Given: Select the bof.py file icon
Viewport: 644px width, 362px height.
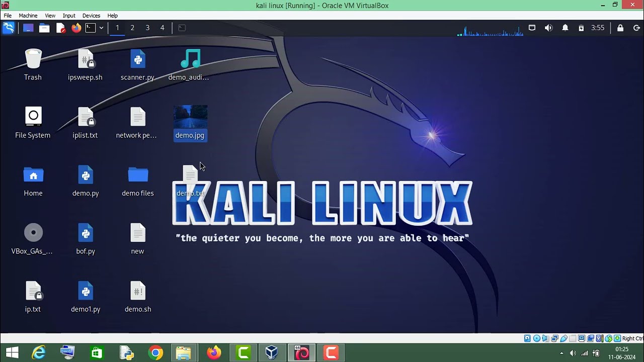Looking at the screenshot, I should click(86, 239).
